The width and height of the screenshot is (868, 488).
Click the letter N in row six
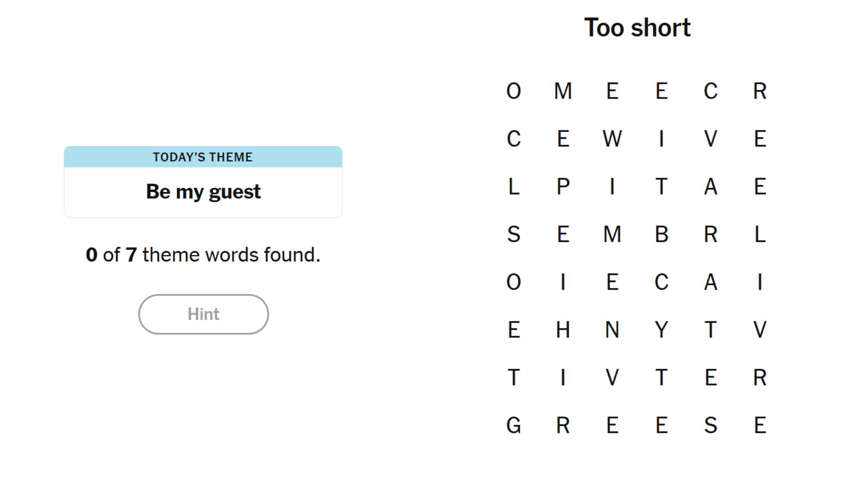pyautogui.click(x=613, y=330)
